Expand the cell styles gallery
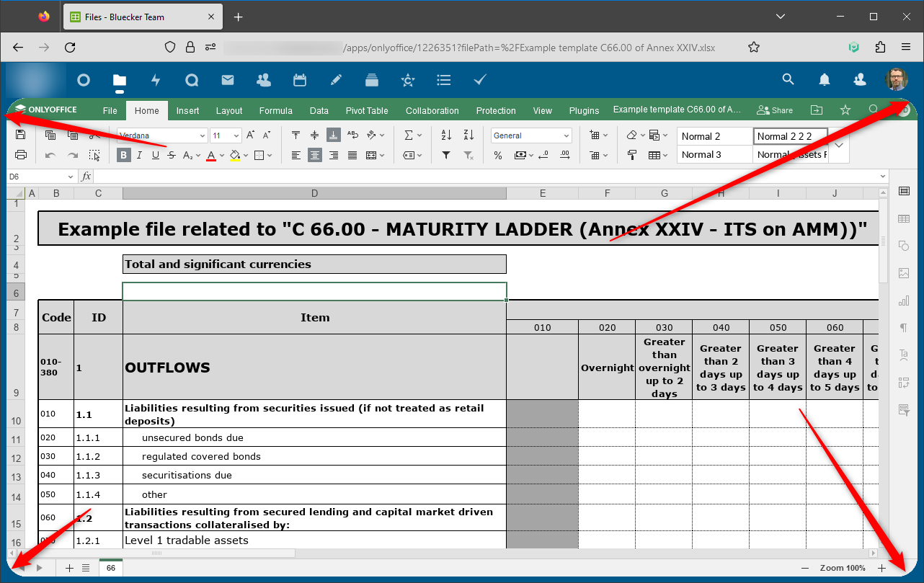The image size is (924, 583). tap(838, 145)
